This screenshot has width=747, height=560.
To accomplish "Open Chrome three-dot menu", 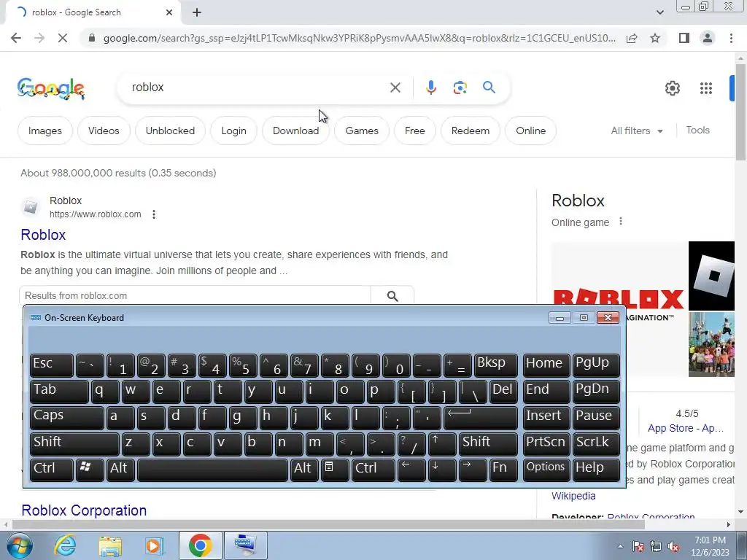I will point(731,38).
